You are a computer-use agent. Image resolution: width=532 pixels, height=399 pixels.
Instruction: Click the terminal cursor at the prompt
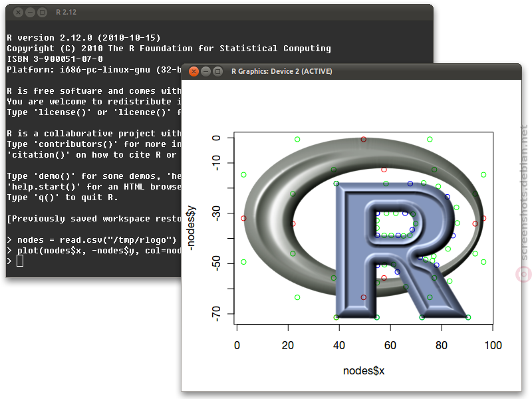pyautogui.click(x=20, y=261)
